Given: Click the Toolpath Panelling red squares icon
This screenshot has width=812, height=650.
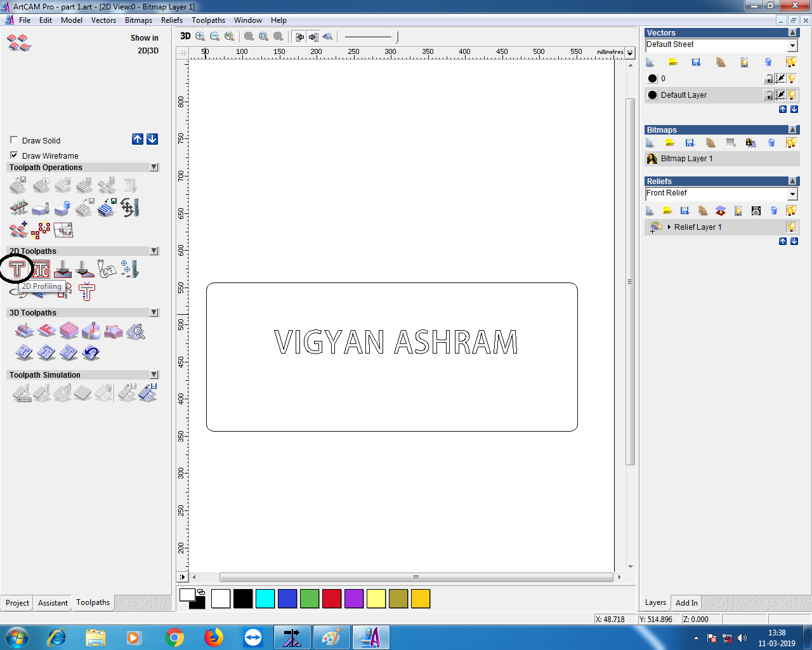Looking at the screenshot, I should tap(19, 229).
